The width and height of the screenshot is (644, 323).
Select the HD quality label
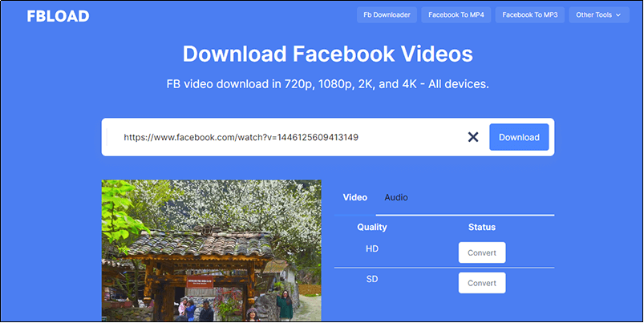[x=372, y=249]
